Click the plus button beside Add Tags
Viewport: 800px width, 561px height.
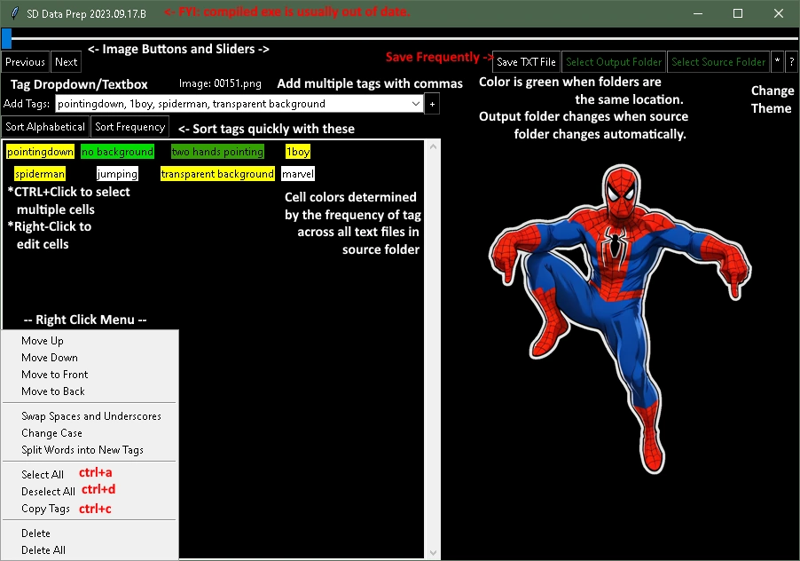tap(432, 104)
